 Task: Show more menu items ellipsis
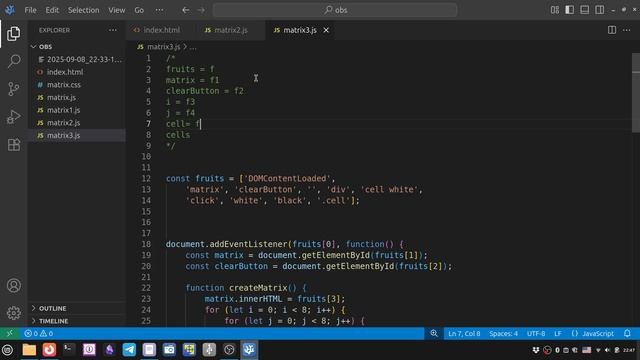[159, 10]
